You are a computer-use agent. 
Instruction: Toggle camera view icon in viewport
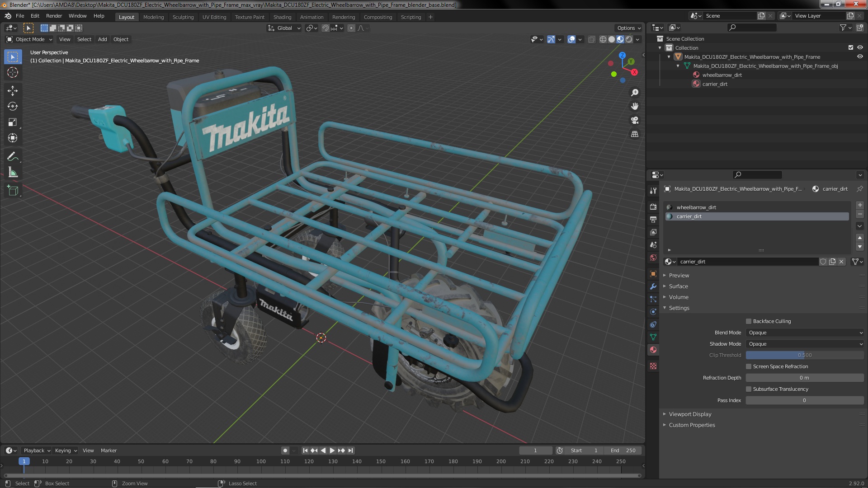click(x=635, y=120)
